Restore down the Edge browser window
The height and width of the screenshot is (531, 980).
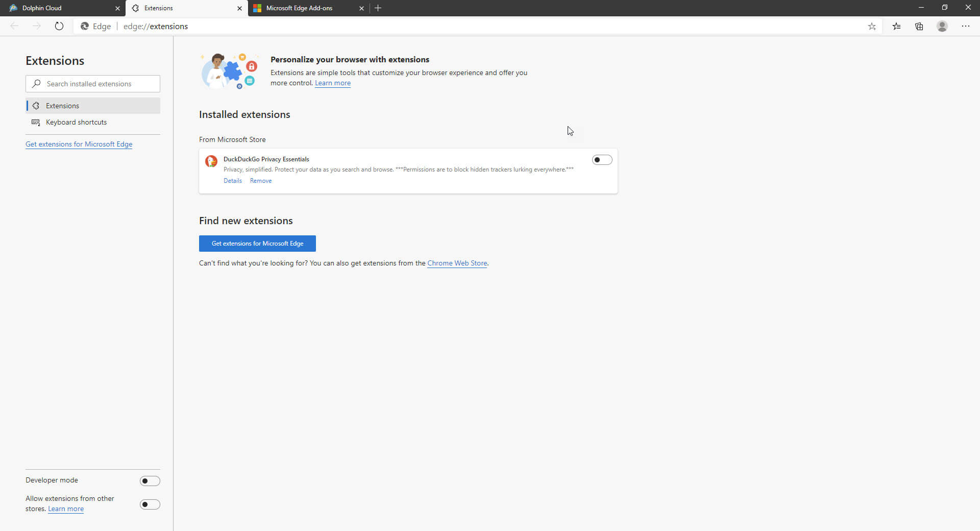pyautogui.click(x=945, y=8)
